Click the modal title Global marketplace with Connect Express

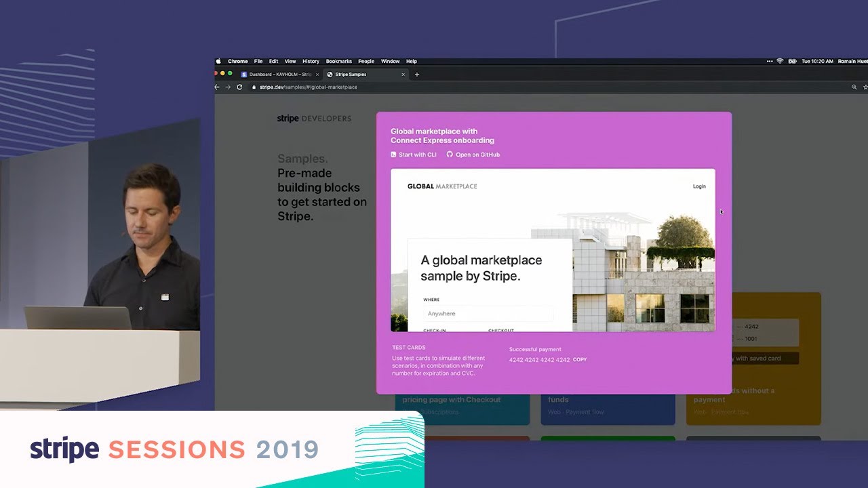pyautogui.click(x=442, y=136)
